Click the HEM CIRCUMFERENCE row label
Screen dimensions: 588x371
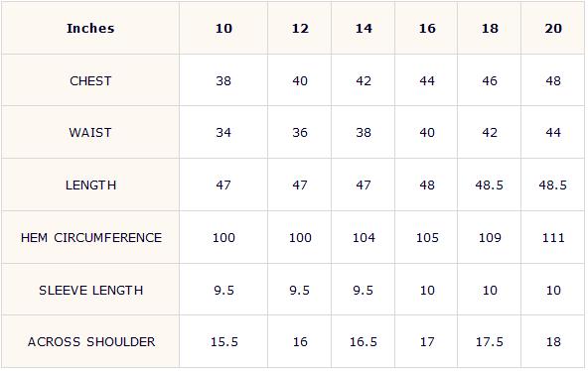91,238
